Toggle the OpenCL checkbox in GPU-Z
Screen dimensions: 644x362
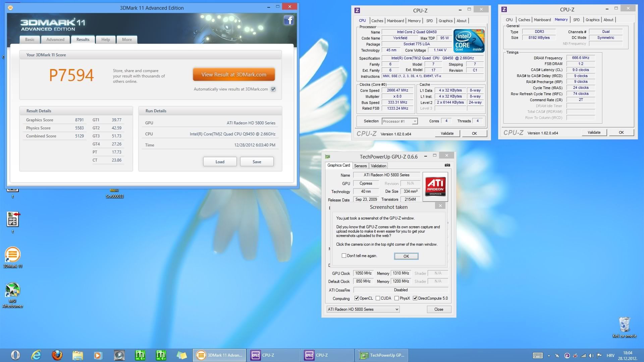pyautogui.click(x=357, y=298)
